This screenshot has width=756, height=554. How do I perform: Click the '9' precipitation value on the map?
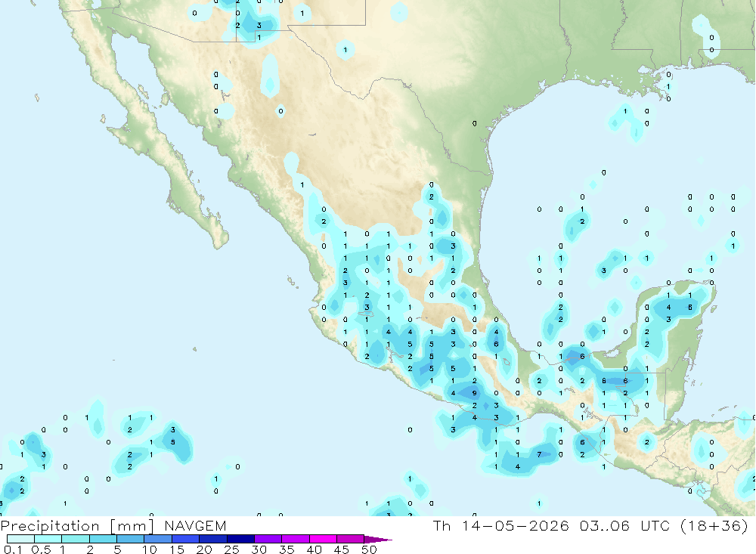point(475,393)
